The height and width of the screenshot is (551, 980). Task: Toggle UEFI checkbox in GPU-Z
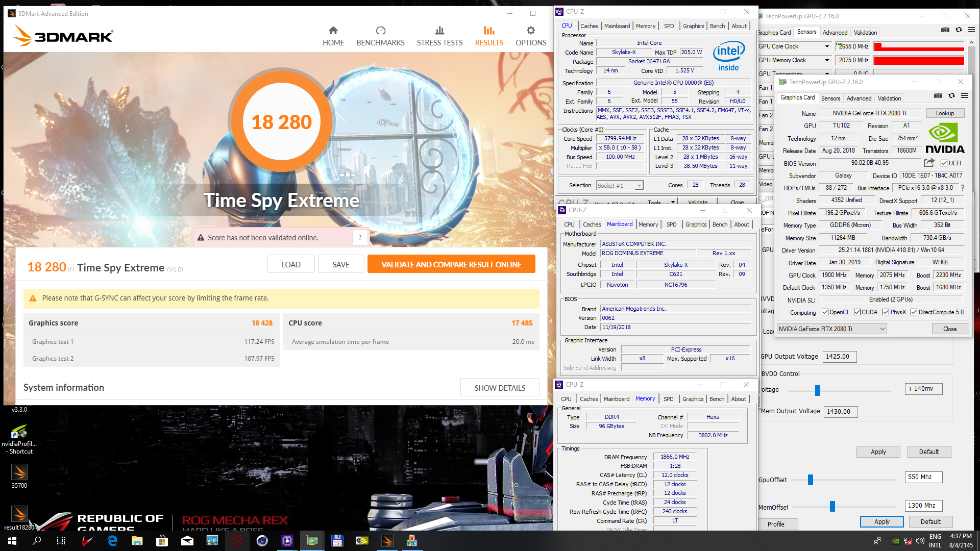click(x=944, y=163)
